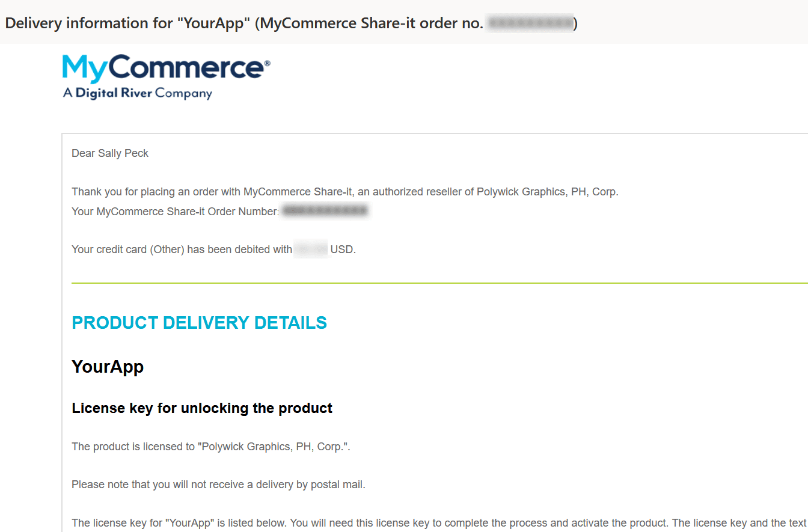Click 'Polywick Graphics, PH, Corp.' in reseller sentence
Image resolution: width=808 pixels, height=532 pixels.
click(547, 192)
